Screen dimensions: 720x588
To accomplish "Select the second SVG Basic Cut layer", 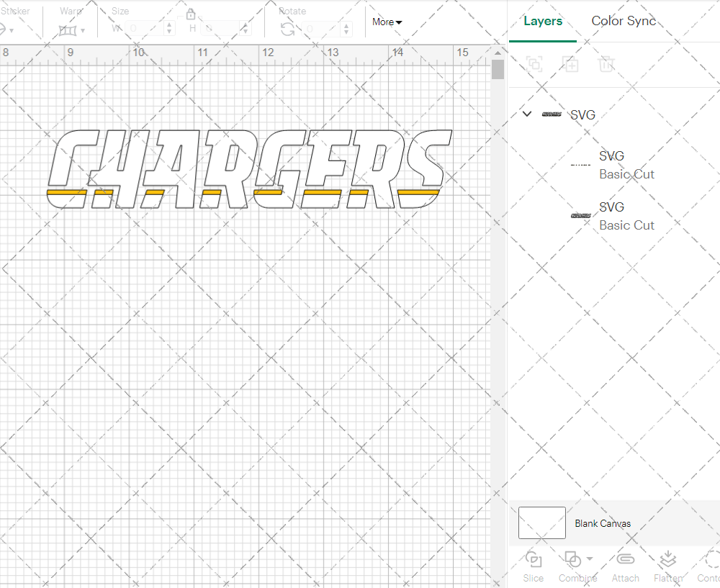I will tap(626, 216).
